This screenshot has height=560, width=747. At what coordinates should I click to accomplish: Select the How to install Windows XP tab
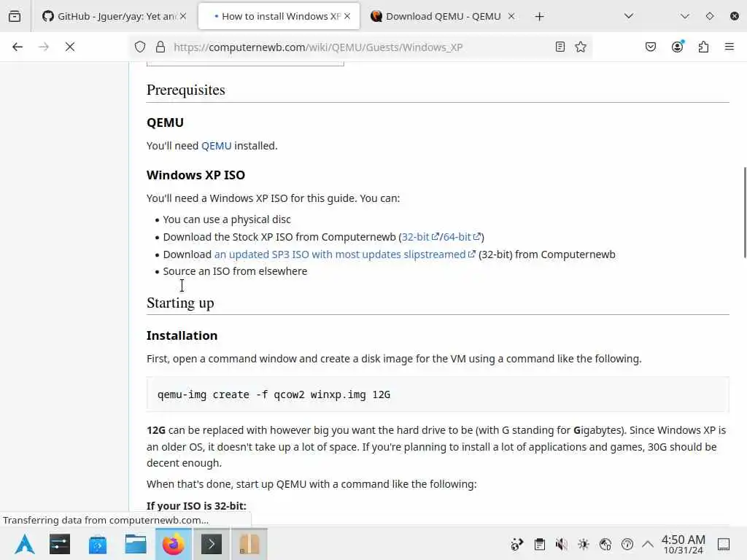[279, 16]
